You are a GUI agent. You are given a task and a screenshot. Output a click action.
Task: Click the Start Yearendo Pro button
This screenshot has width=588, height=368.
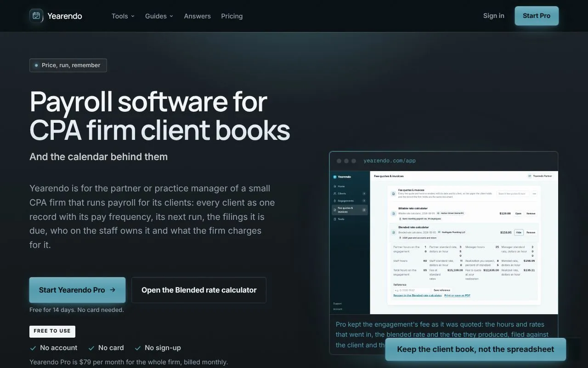point(77,290)
